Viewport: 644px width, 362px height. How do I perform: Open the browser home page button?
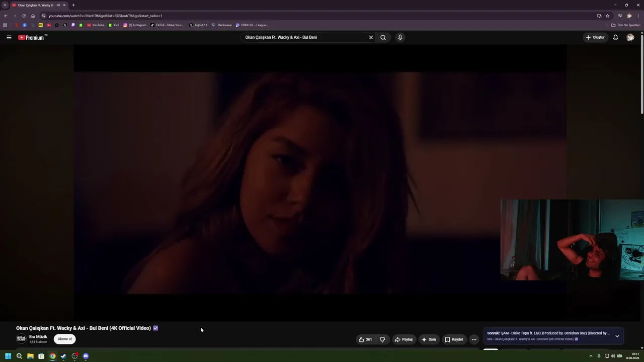[33, 16]
